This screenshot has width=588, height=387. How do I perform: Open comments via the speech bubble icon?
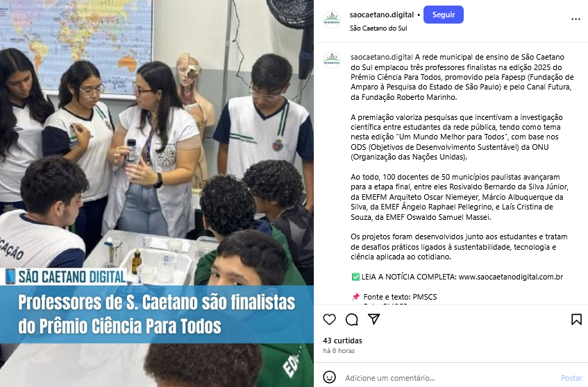pos(352,320)
